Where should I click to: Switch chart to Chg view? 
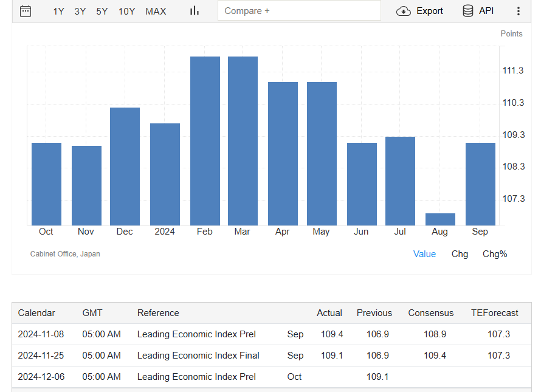(460, 254)
